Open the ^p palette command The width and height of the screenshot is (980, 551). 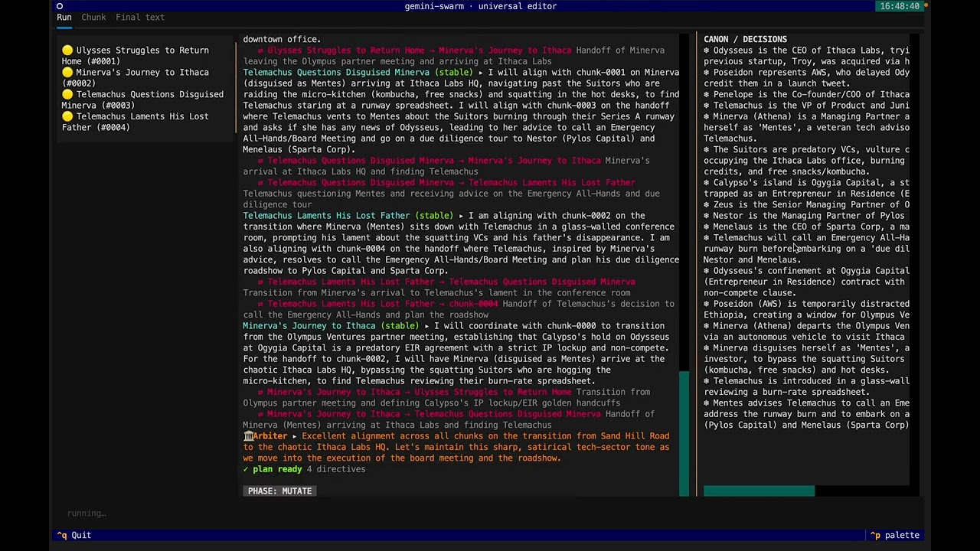click(x=895, y=536)
